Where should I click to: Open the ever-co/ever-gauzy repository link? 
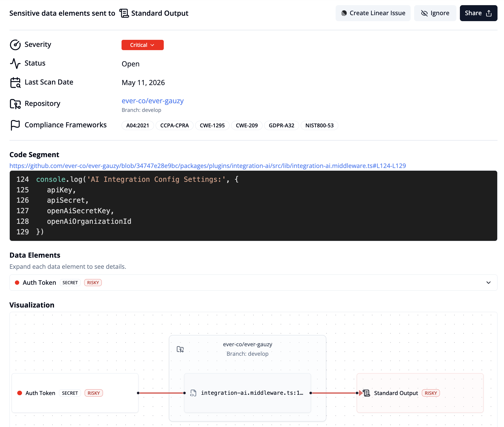153,101
